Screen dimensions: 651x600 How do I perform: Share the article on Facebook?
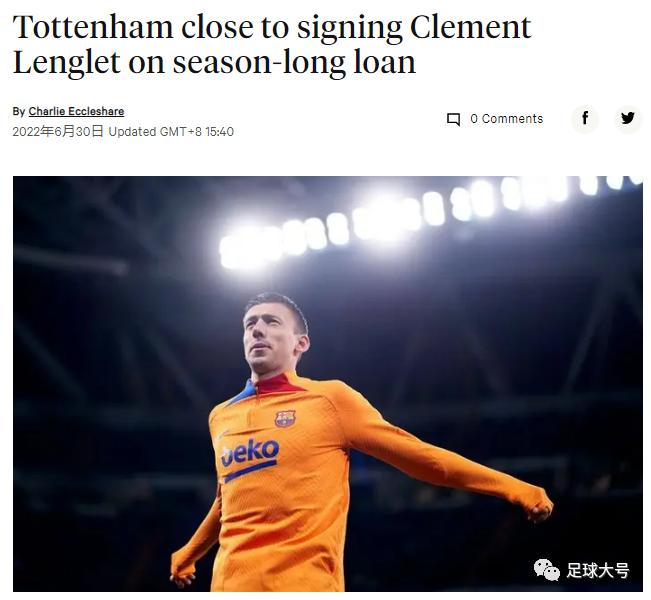click(585, 119)
